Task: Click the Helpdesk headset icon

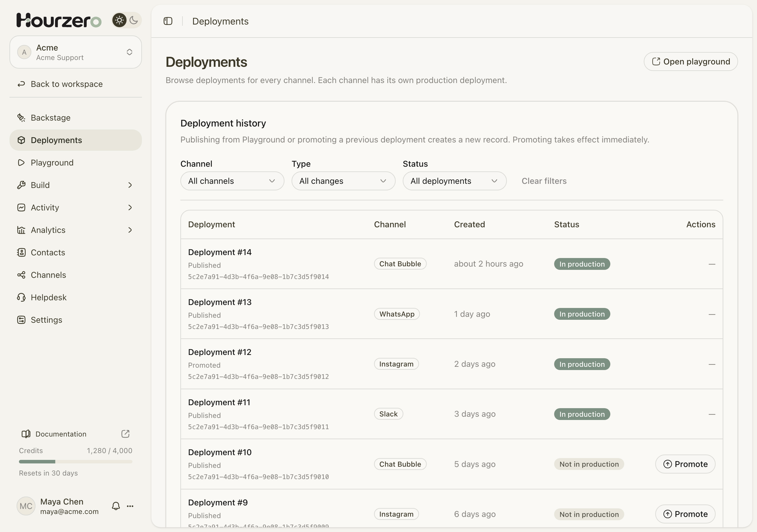Action: [x=21, y=297]
